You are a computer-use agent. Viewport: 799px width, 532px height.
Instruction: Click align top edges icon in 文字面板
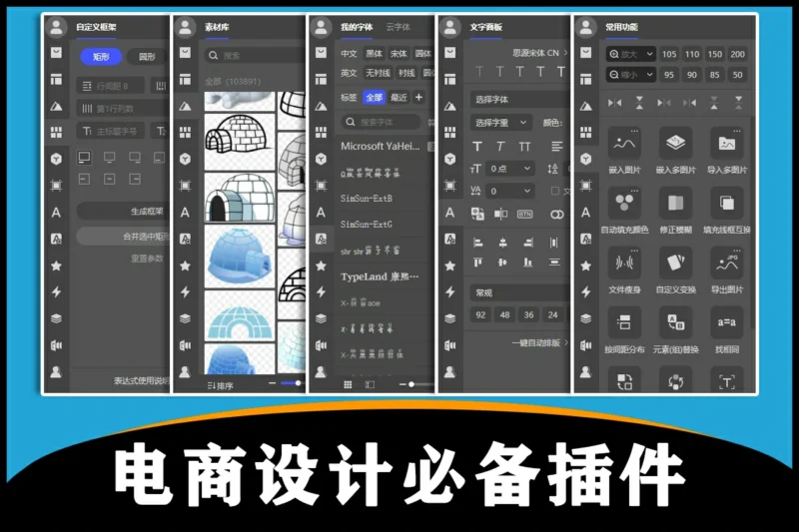[478, 263]
